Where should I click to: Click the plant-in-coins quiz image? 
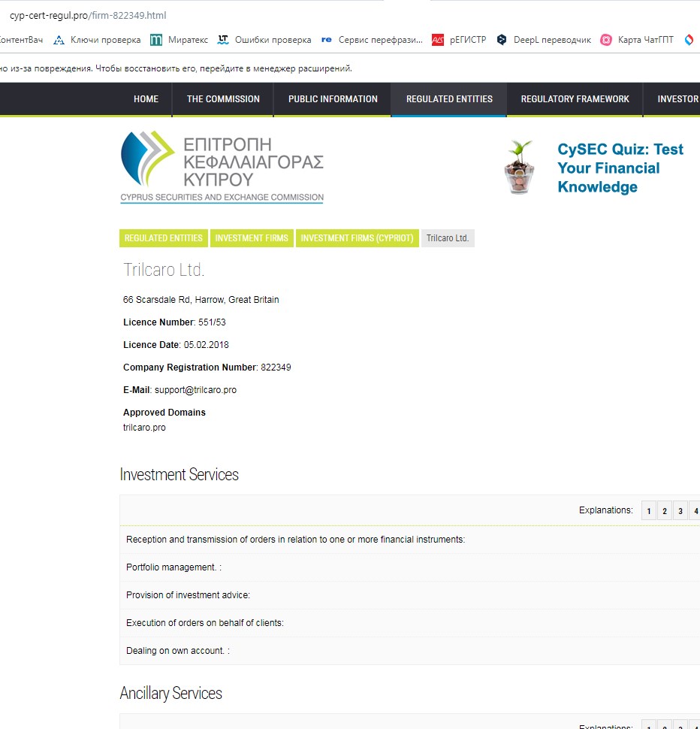520,167
